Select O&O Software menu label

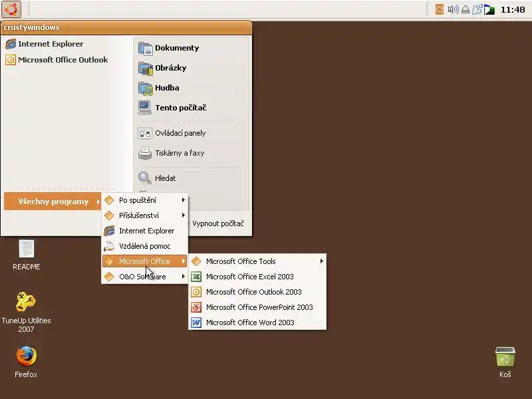[142, 277]
